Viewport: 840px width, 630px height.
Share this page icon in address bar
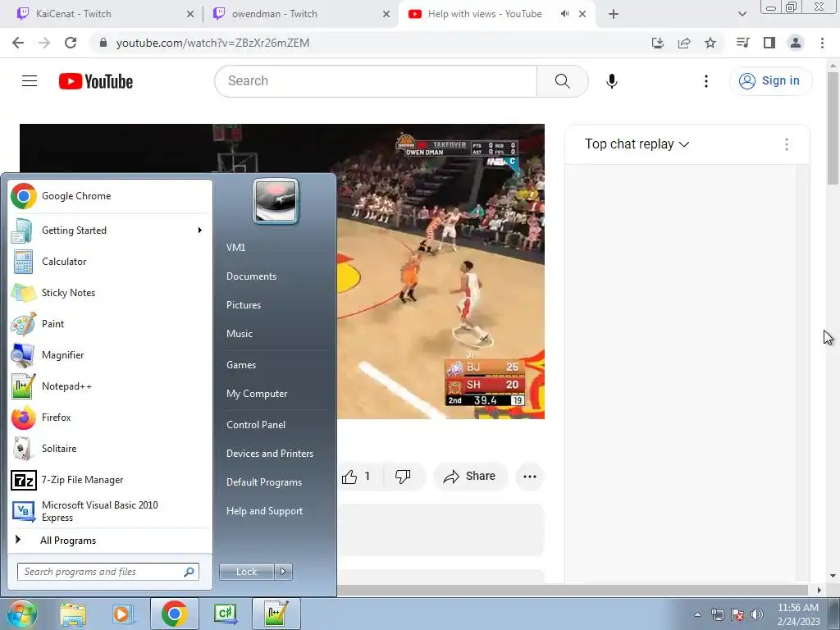pyautogui.click(x=684, y=43)
